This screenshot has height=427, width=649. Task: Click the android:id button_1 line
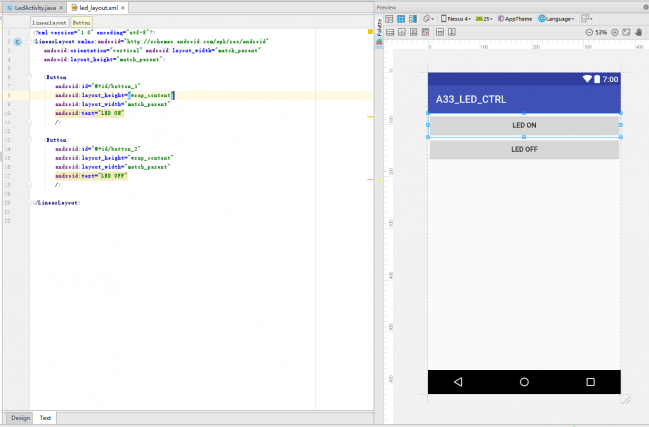pos(98,86)
